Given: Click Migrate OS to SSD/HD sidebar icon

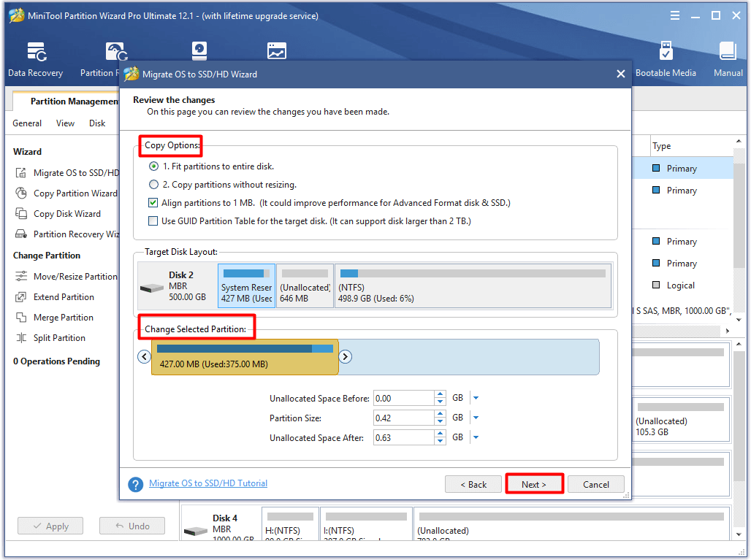Looking at the screenshot, I should click(x=21, y=173).
